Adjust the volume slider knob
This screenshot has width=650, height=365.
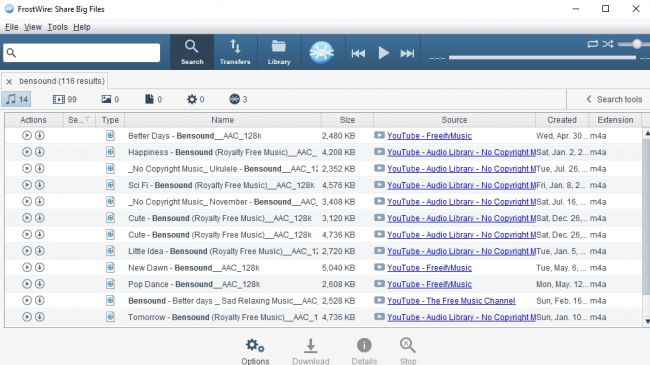pyautogui.click(x=637, y=44)
